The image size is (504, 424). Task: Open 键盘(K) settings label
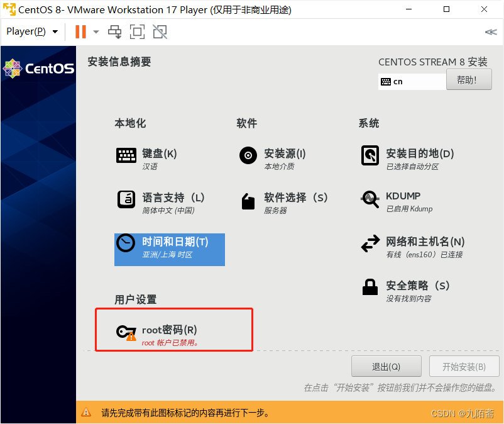[x=160, y=153]
